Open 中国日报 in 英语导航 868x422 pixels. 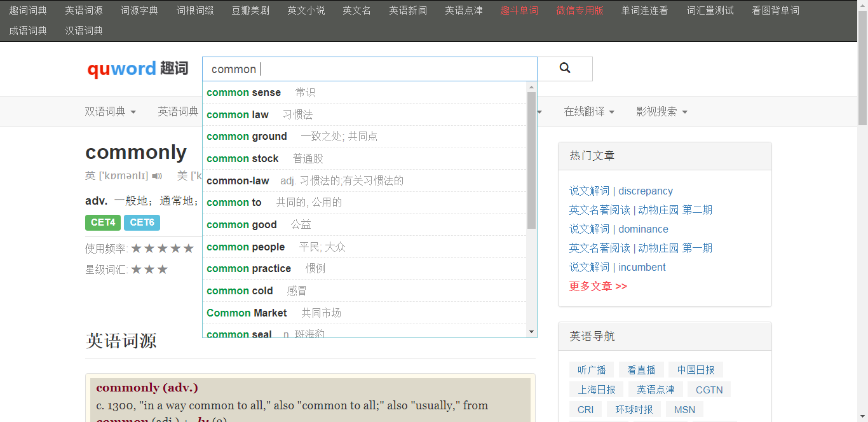pos(696,370)
